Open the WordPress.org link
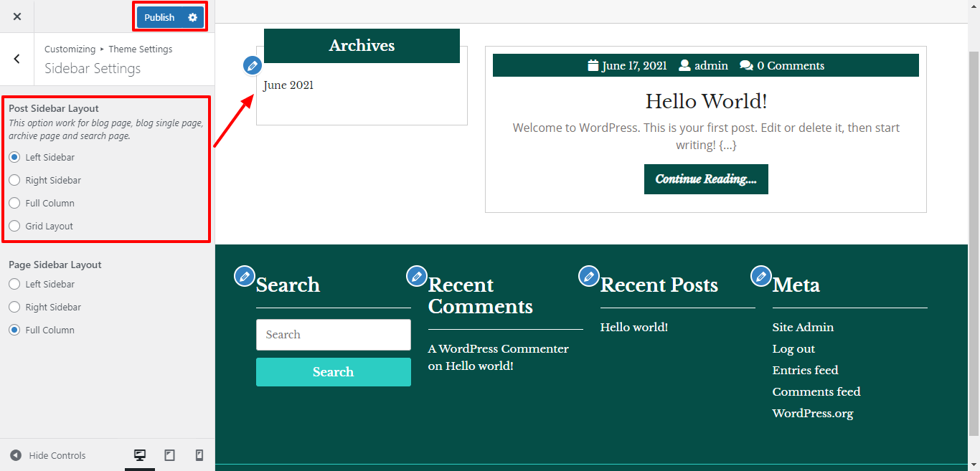 [813, 414]
